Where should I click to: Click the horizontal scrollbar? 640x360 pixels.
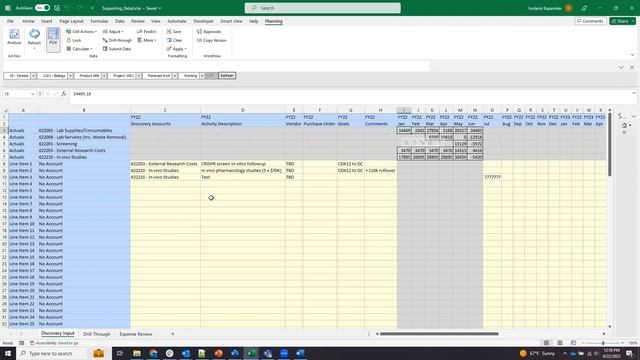pos(439,334)
